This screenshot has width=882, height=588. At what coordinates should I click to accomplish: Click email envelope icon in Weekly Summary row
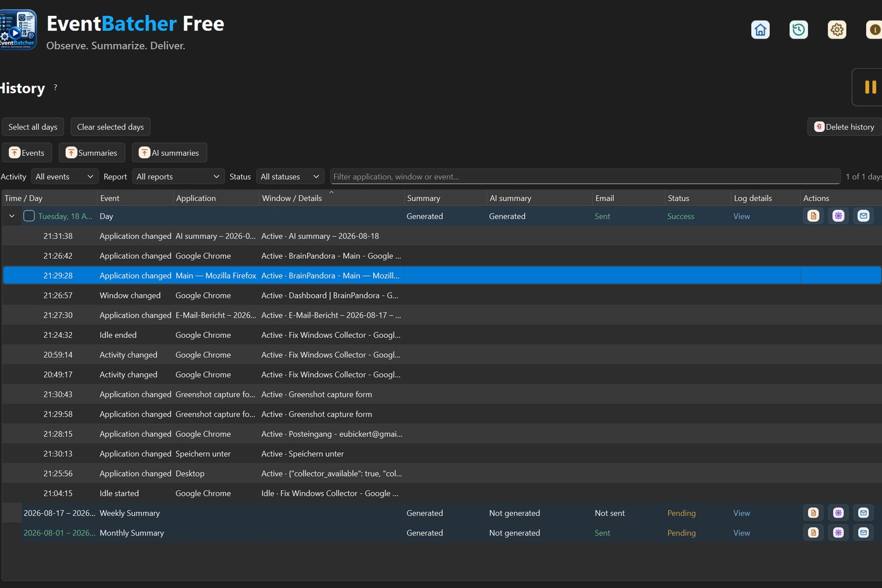pos(863,513)
